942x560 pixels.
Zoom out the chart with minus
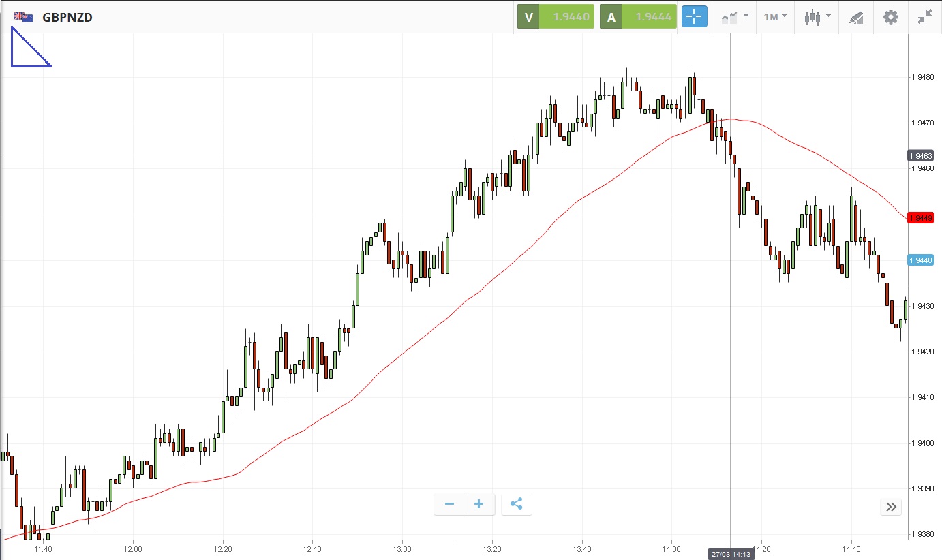[x=449, y=504]
